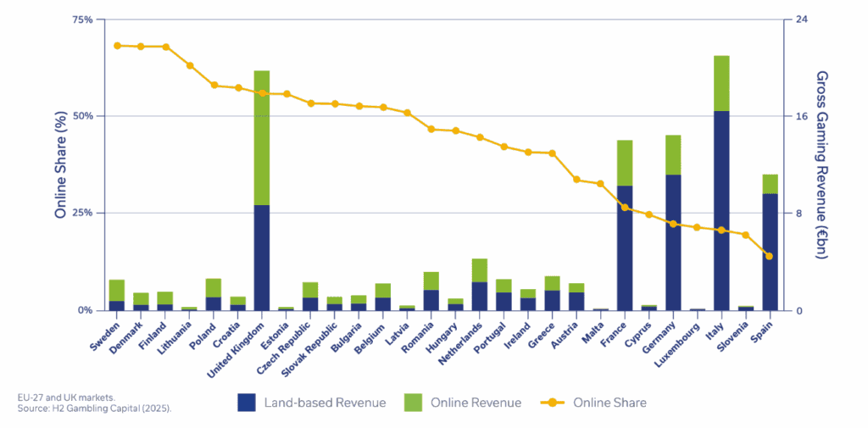This screenshot has height=428, width=868.
Task: Click Sweden's online share line marker
Action: pos(117,45)
